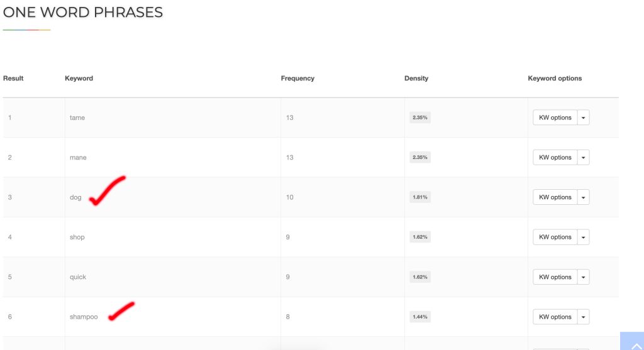The image size is (644, 350).
Task: Select the shampoo keyword cell
Action: [x=84, y=317]
